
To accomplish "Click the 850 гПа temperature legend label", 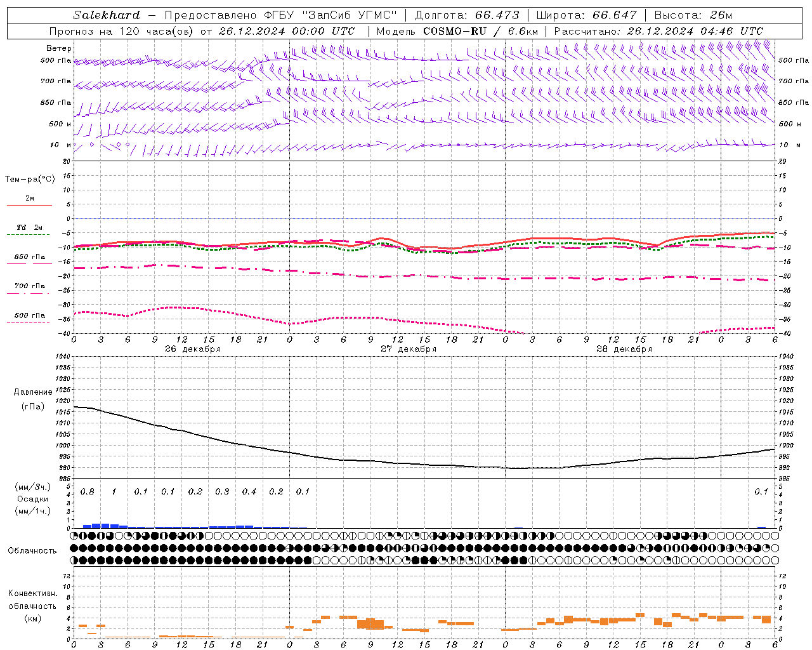I will click(x=29, y=256).
